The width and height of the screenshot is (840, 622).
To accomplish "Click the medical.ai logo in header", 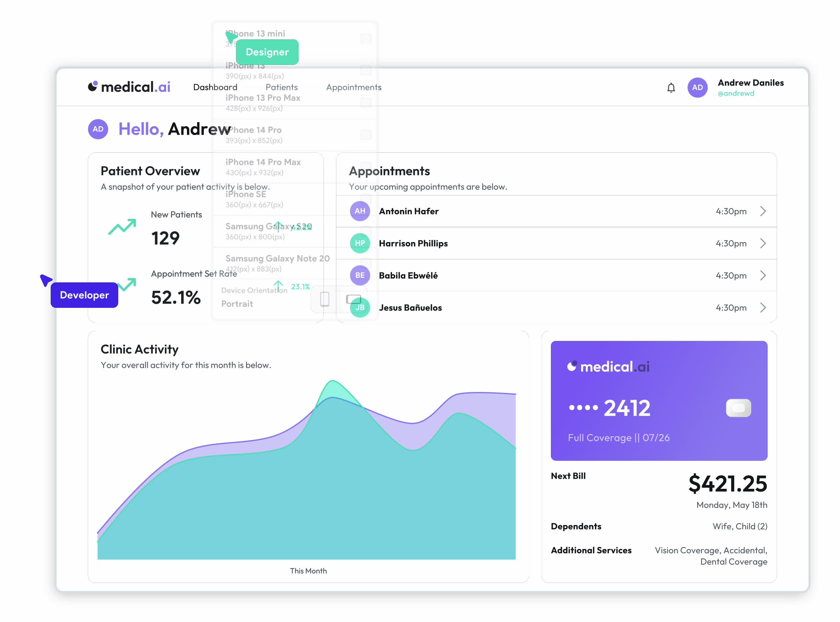I will click(x=129, y=87).
